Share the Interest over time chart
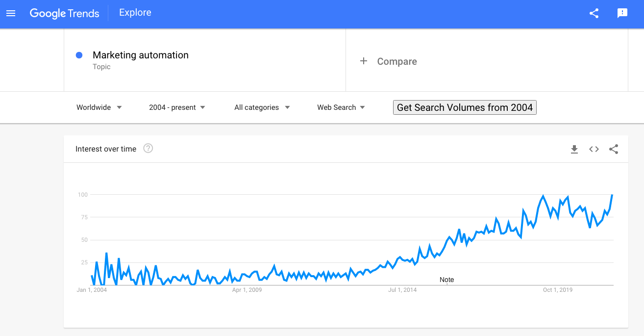The width and height of the screenshot is (644, 336). 614,149
